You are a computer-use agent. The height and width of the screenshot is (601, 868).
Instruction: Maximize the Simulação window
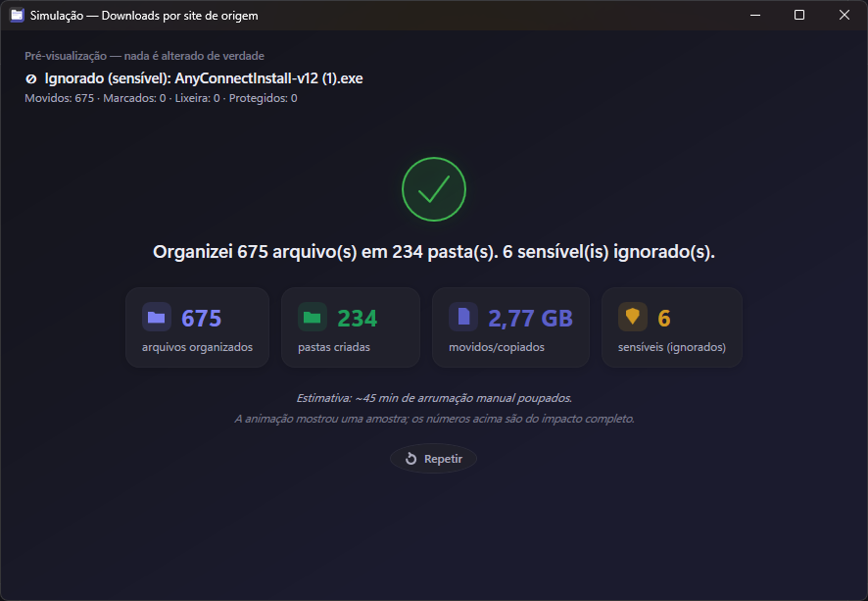coord(799,15)
